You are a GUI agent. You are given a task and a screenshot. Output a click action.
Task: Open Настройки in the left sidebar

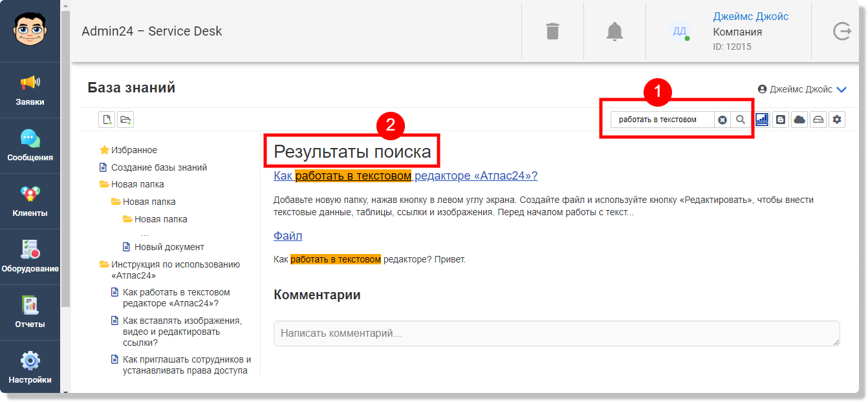(30, 368)
